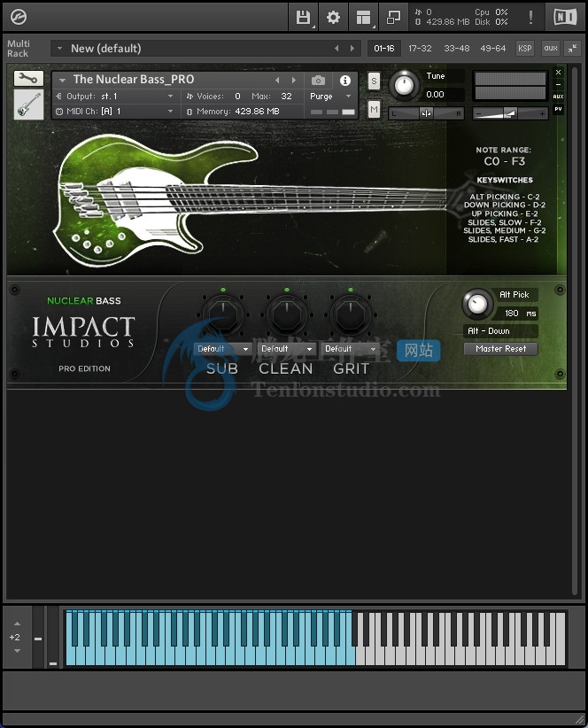This screenshot has width=588, height=728.
Task: Open the Output st. 1 dropdown
Action: (x=114, y=97)
